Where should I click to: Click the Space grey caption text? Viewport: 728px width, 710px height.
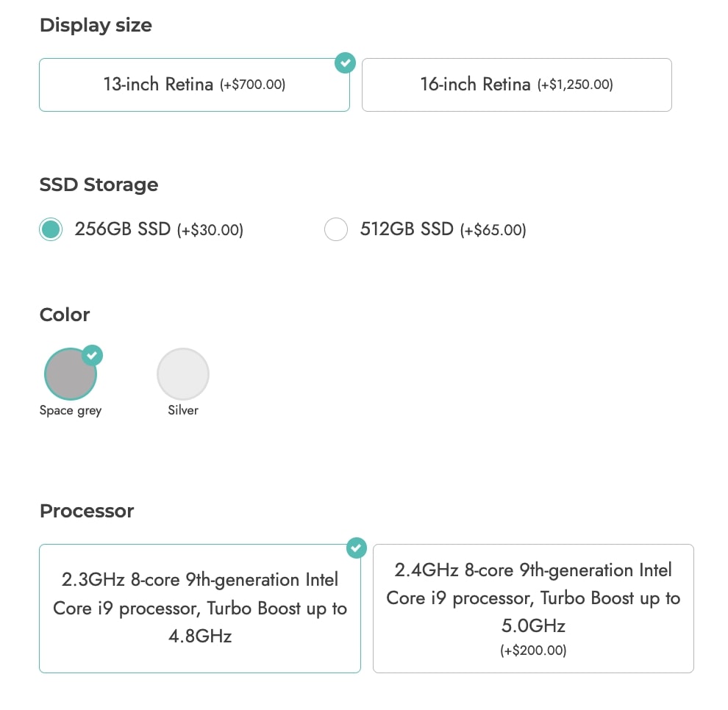pyautogui.click(x=71, y=411)
